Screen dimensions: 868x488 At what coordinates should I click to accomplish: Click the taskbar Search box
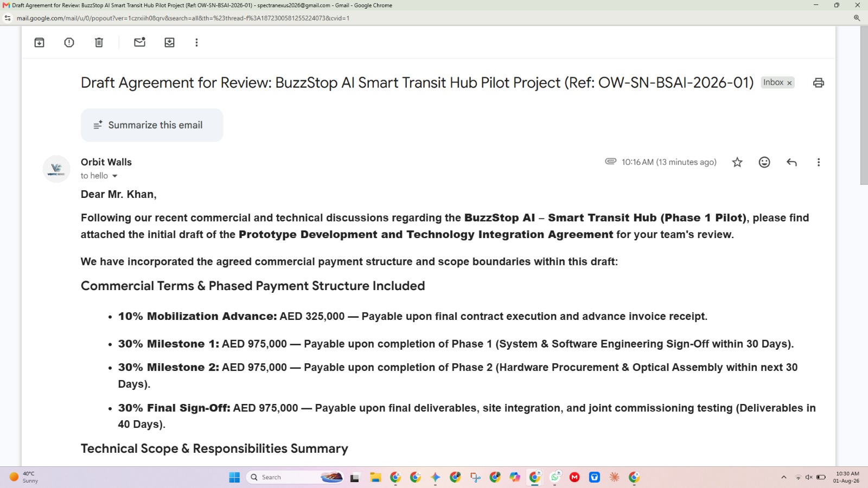pos(295,477)
